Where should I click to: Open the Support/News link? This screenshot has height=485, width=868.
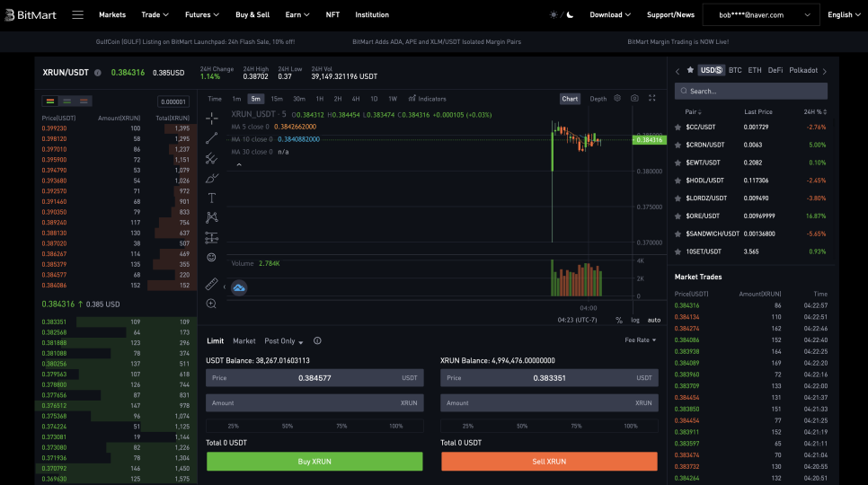670,15
